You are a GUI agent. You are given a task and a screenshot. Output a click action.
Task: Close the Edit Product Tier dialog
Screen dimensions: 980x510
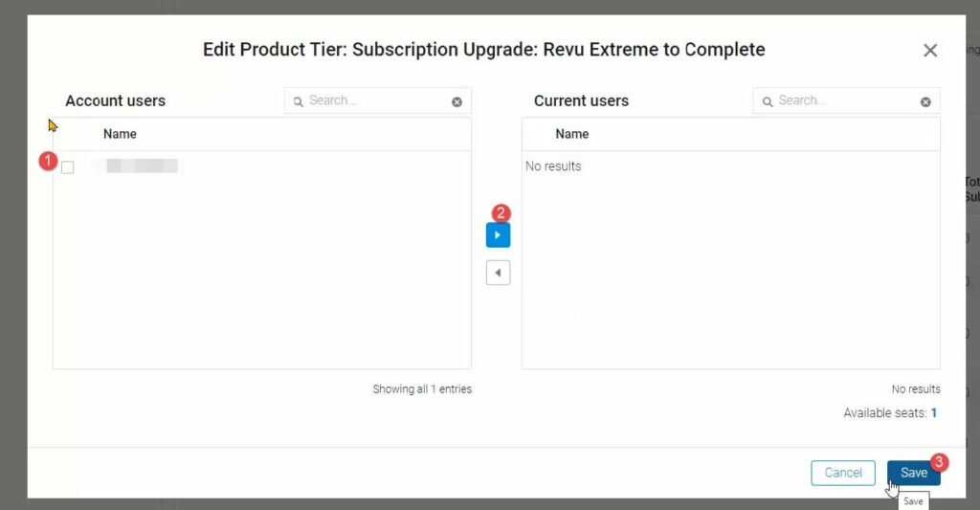coord(930,51)
